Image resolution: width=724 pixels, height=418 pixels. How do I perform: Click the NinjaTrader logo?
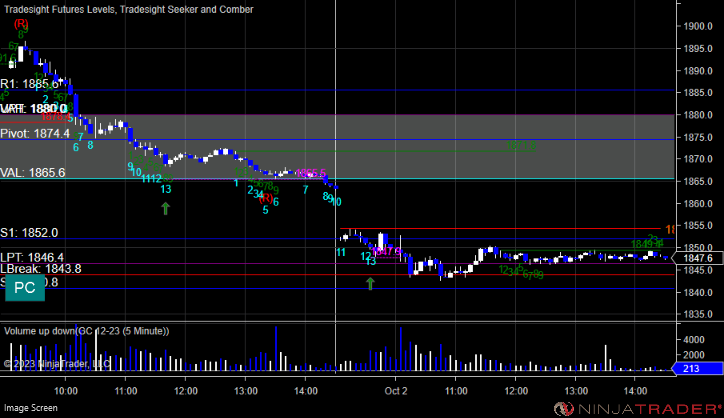[638, 409]
